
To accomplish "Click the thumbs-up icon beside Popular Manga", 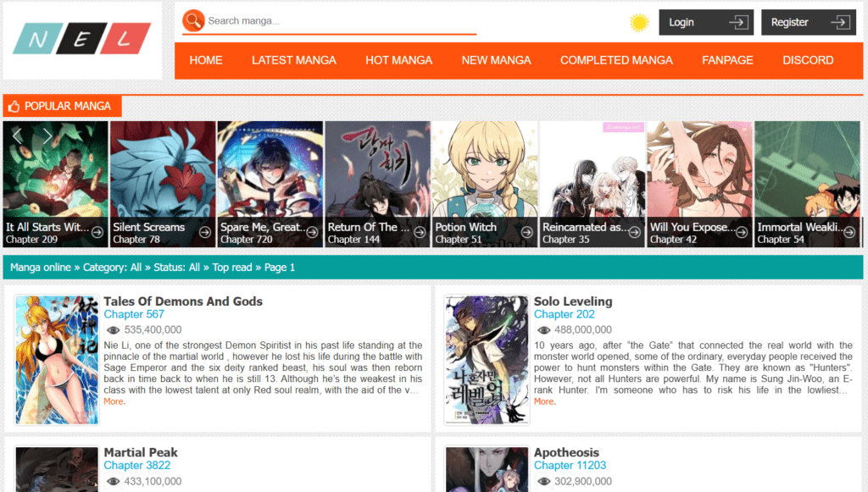I will tap(14, 106).
